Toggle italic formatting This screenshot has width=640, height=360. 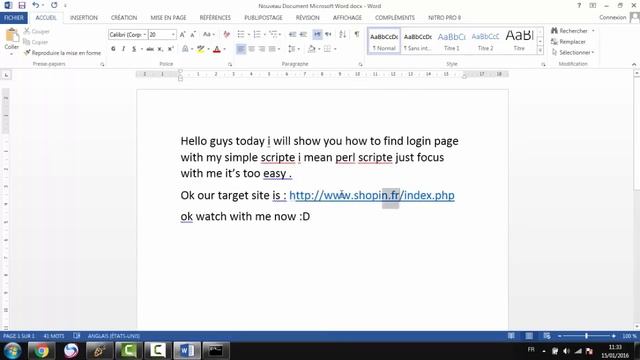[123, 49]
